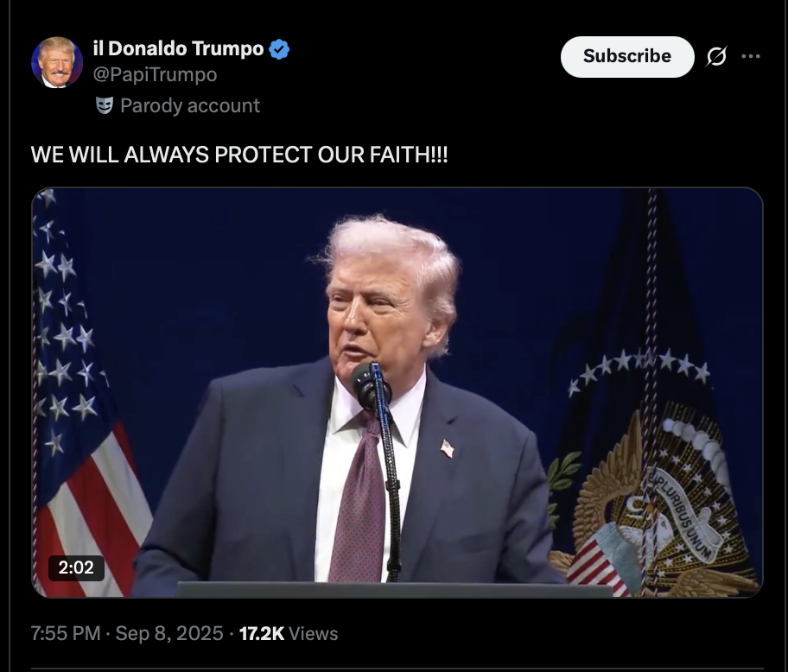The image size is (788, 672).
Task: Click the Grok slashed-circle icon
Action: (x=716, y=56)
